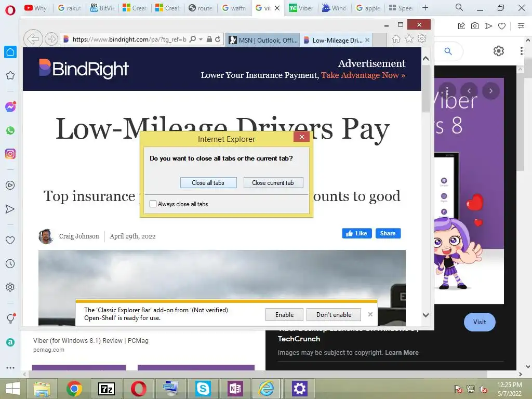The height and width of the screenshot is (399, 532).
Task: Click three-dot options icon on Viber preview
Action: point(447,90)
